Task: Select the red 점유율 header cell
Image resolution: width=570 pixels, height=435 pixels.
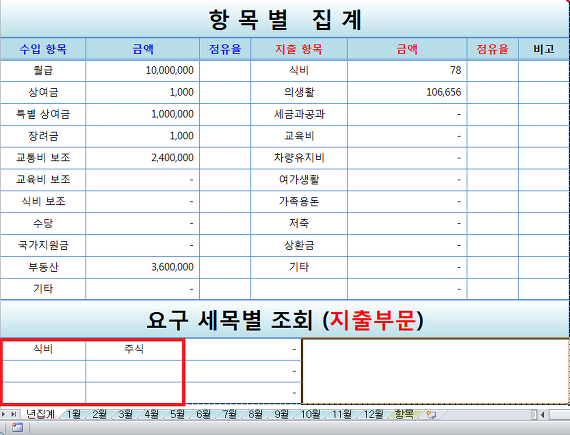Action: click(493, 49)
